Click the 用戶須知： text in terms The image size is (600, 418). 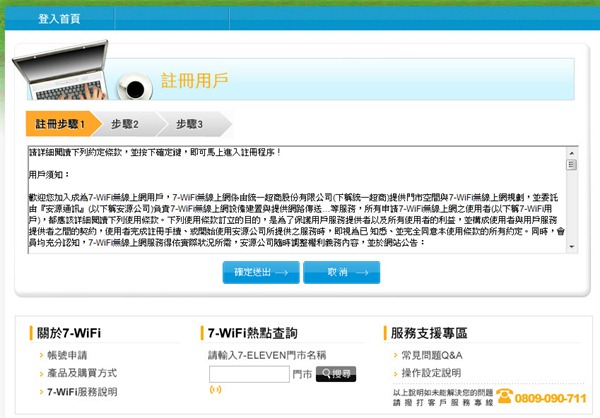(49, 175)
